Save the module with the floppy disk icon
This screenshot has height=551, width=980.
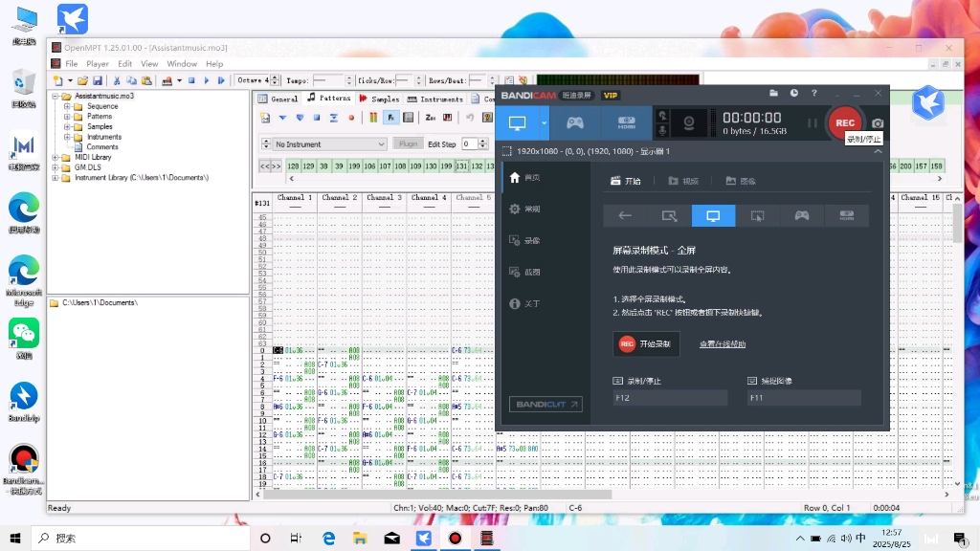tap(98, 80)
